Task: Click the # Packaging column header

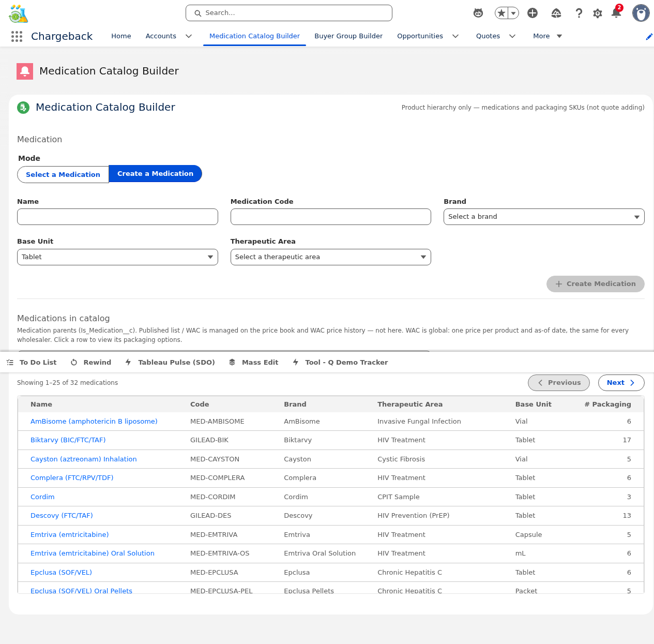Action: 607,405
